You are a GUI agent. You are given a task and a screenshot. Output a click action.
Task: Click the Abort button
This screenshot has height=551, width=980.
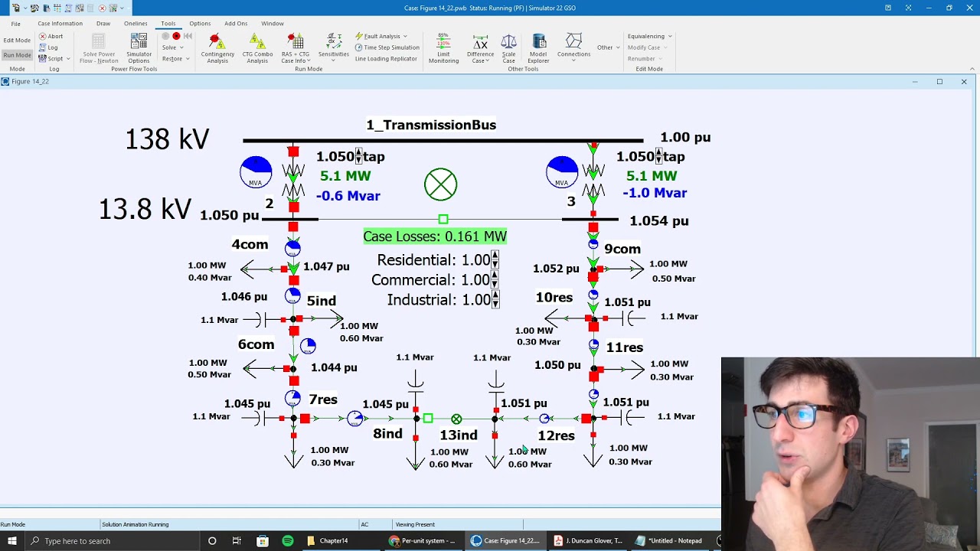(x=51, y=36)
